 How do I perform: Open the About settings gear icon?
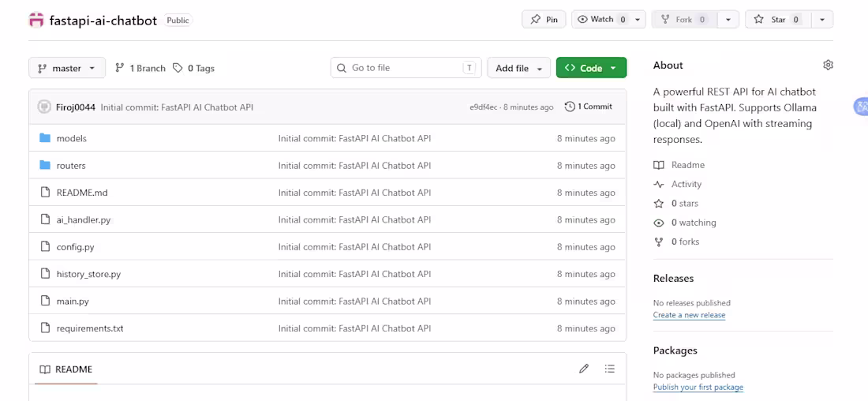(828, 66)
